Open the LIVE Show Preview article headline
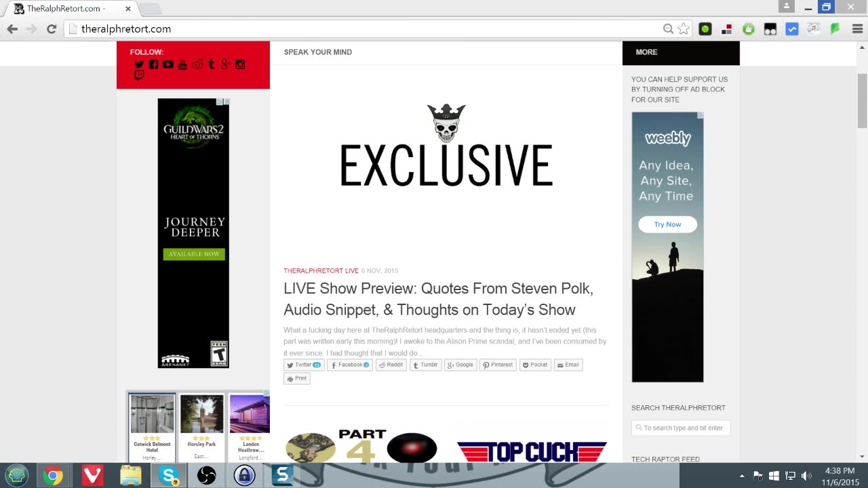Image resolution: width=868 pixels, height=488 pixels. [438, 299]
